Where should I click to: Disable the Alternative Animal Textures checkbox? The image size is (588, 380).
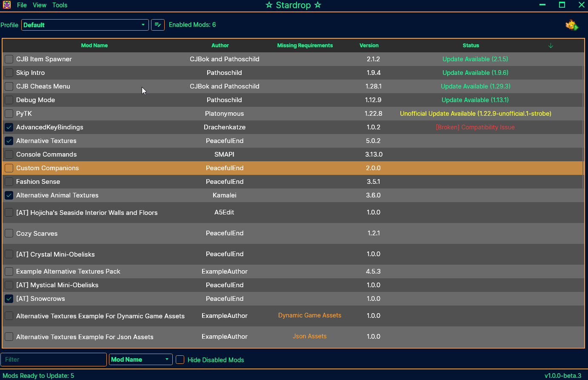pyautogui.click(x=9, y=195)
